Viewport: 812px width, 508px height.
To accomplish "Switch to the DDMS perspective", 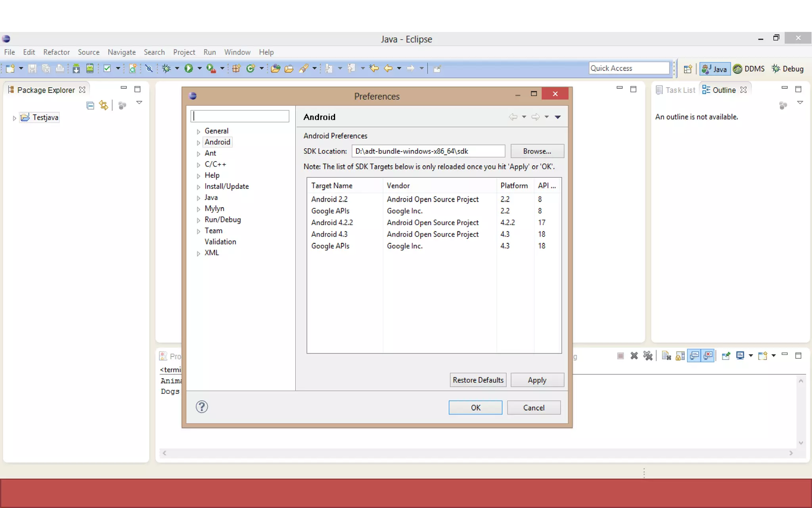I will click(749, 69).
